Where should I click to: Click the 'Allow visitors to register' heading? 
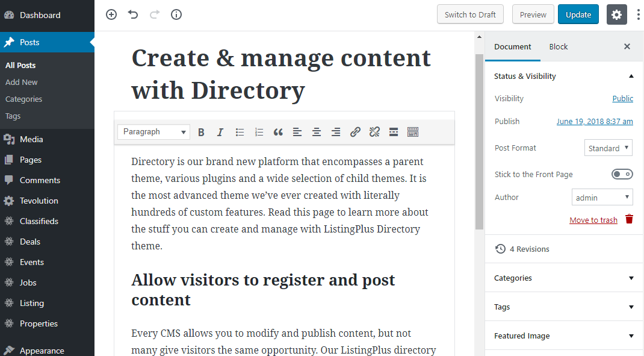pyautogui.click(x=263, y=290)
